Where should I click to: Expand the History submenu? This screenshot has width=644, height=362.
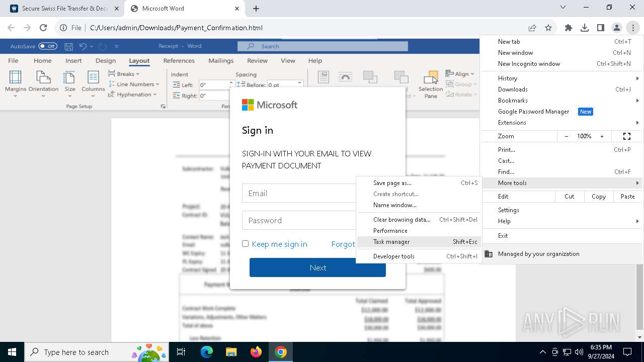(x=561, y=78)
